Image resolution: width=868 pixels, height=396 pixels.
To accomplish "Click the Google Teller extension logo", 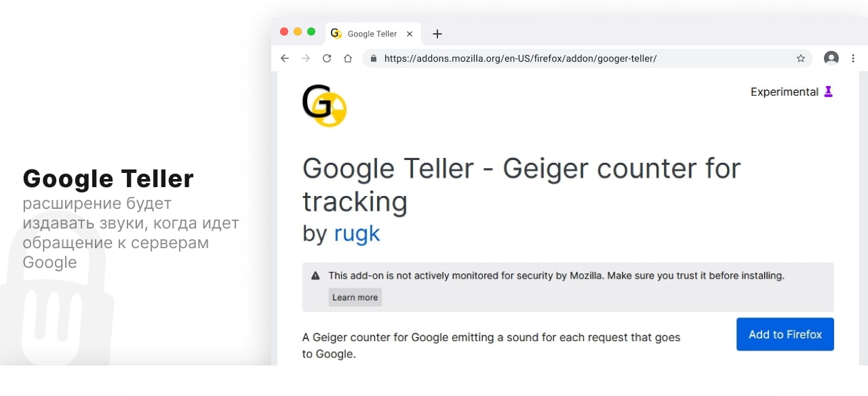I will [324, 106].
